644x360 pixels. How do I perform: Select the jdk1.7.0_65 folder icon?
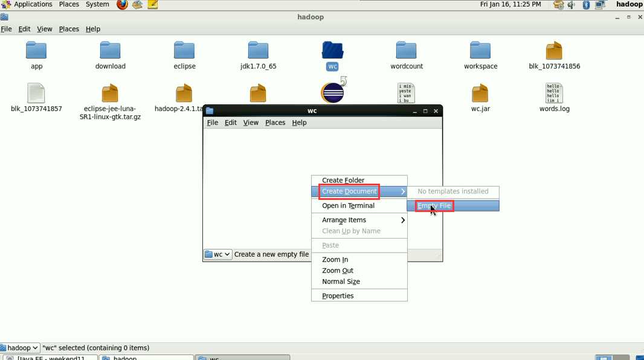point(258,51)
